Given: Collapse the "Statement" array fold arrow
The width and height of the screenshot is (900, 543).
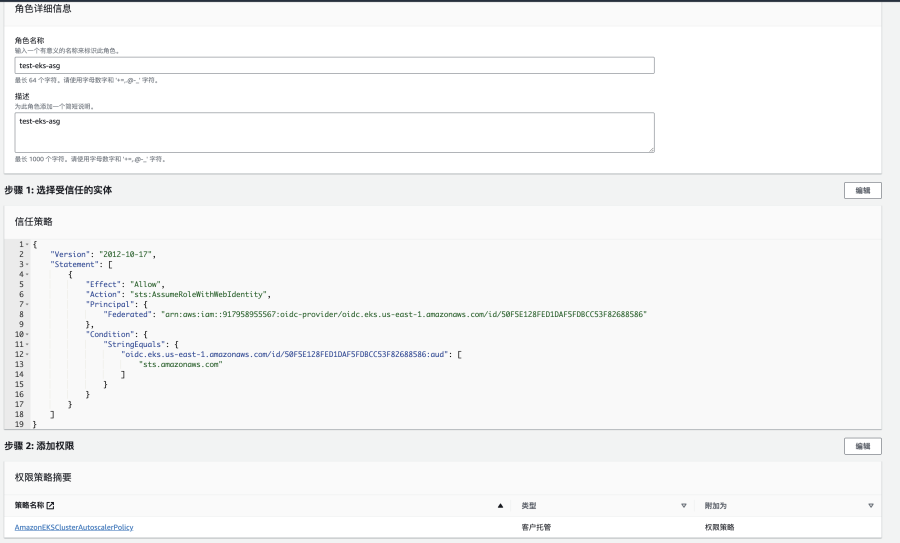Looking at the screenshot, I should [27, 265].
